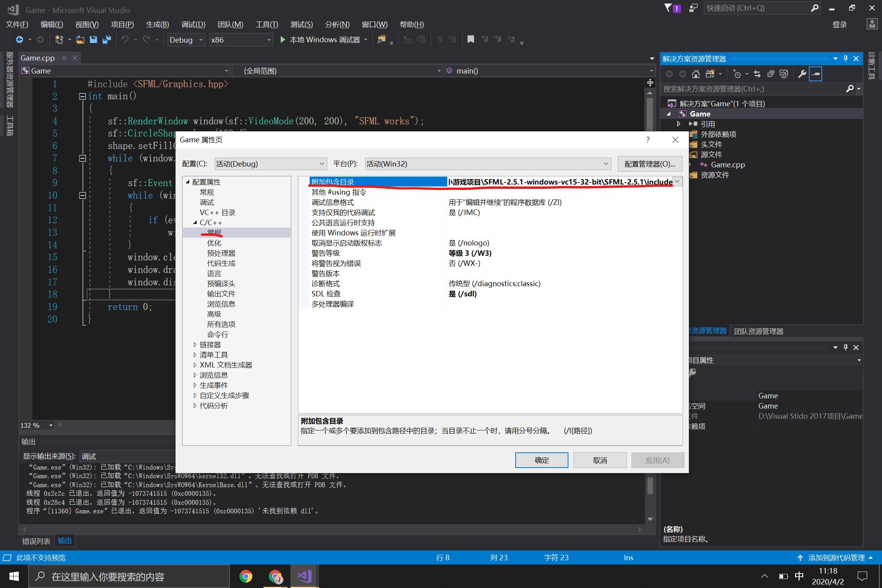Image resolution: width=882 pixels, height=588 pixels.
Task: Open project properties via the wrench icon
Action: click(x=802, y=73)
